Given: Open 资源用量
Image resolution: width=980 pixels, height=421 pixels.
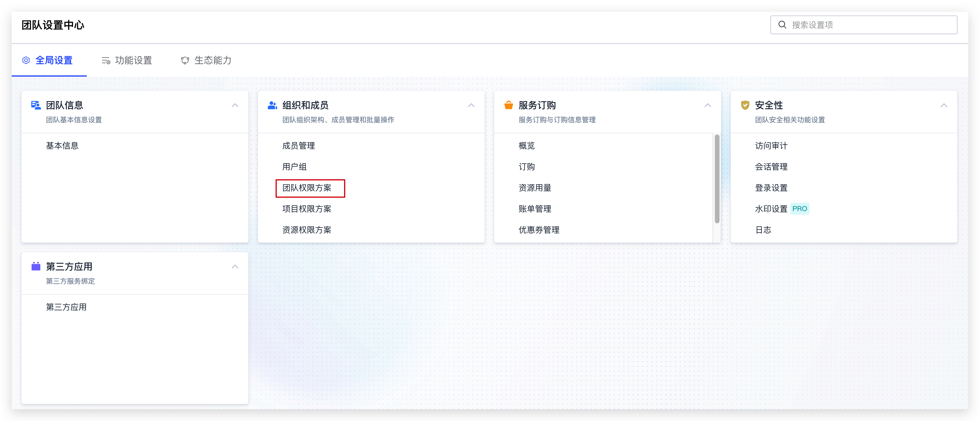Looking at the screenshot, I should [534, 188].
